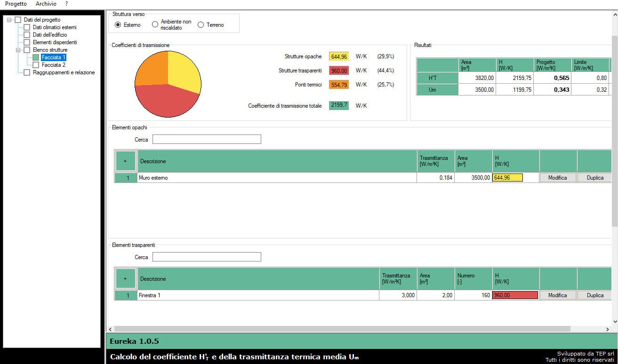The image size is (618, 364).
Task: Select the Facciata 1 green status icon
Action: [x=36, y=57]
